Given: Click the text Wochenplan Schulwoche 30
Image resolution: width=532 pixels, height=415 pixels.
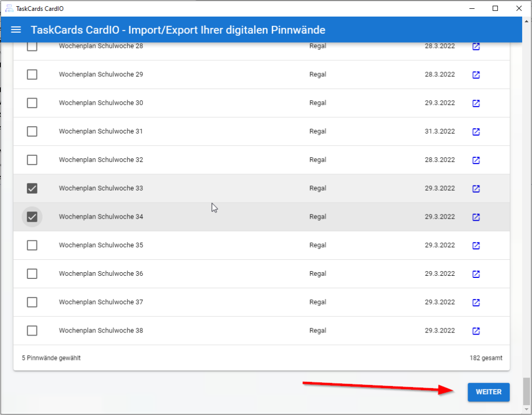Looking at the screenshot, I should 101,103.
